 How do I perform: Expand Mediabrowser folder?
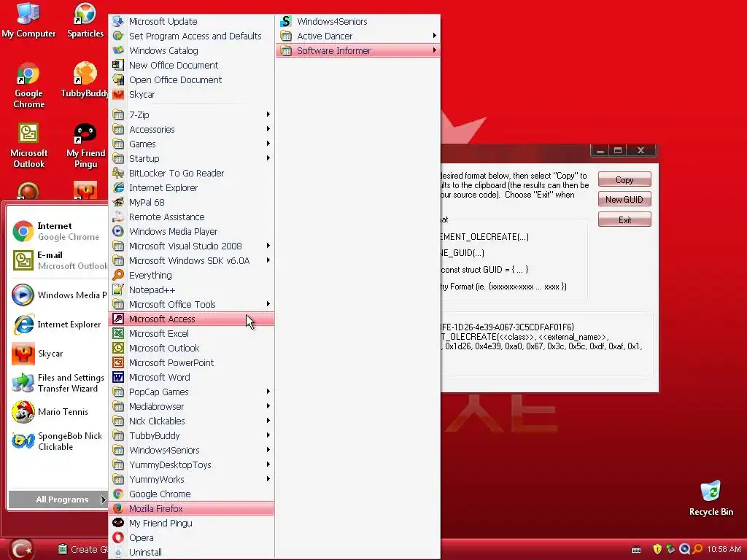[x=192, y=407]
